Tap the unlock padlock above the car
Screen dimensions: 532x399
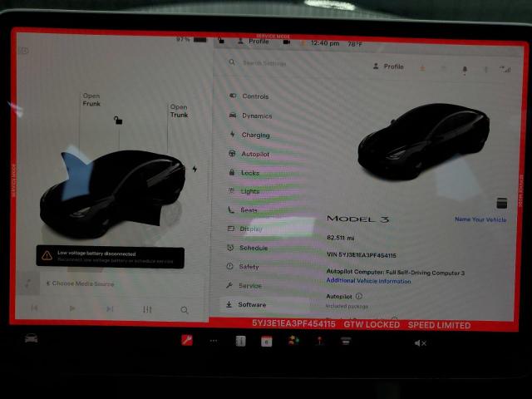point(118,120)
